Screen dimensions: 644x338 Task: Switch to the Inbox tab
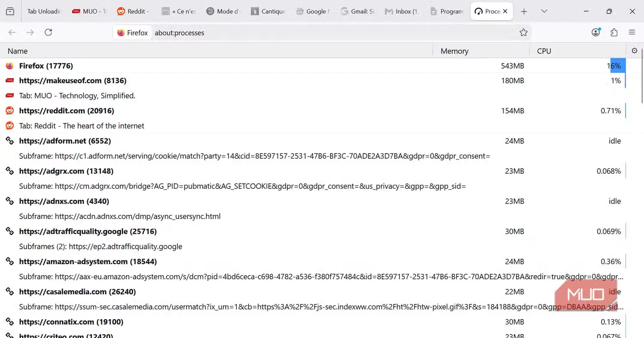click(401, 12)
